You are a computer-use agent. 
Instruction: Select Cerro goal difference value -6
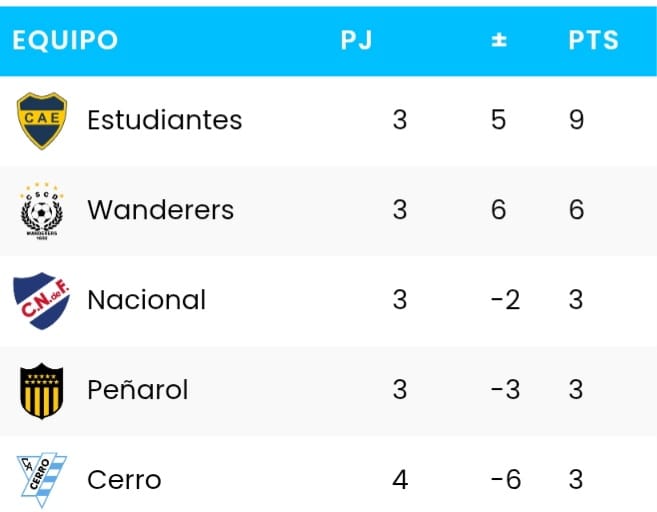click(505, 480)
